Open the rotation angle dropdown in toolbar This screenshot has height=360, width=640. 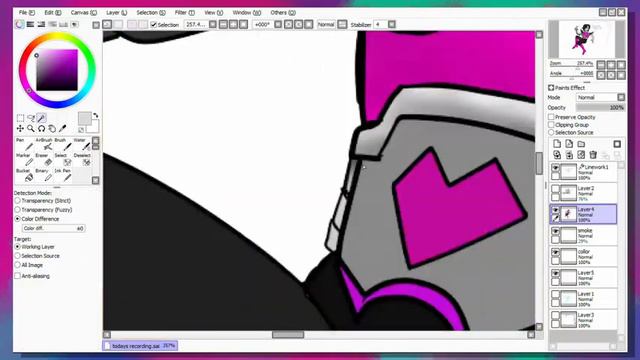278,24
